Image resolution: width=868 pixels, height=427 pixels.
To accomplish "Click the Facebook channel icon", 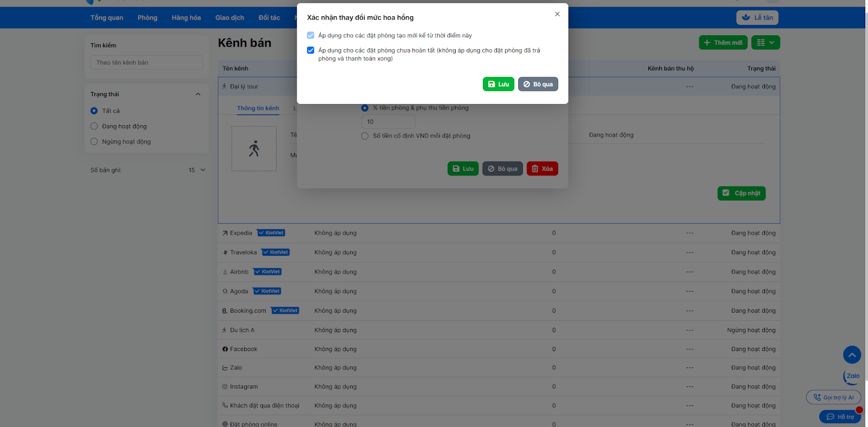I will [x=225, y=350].
